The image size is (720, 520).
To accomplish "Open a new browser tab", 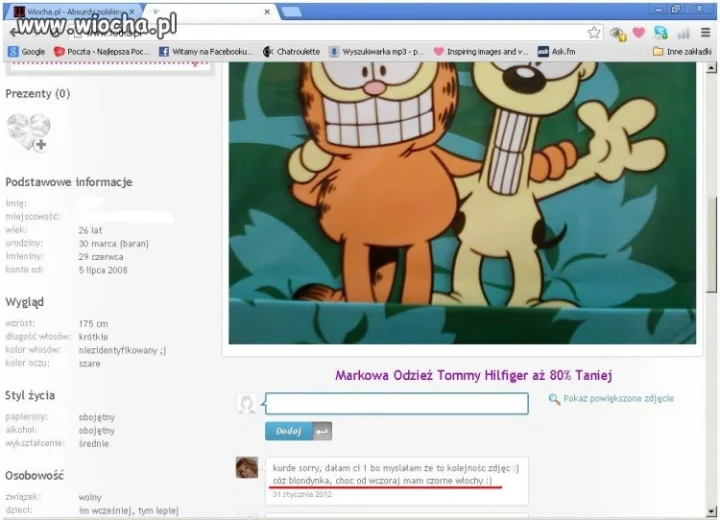I will coord(291,12).
